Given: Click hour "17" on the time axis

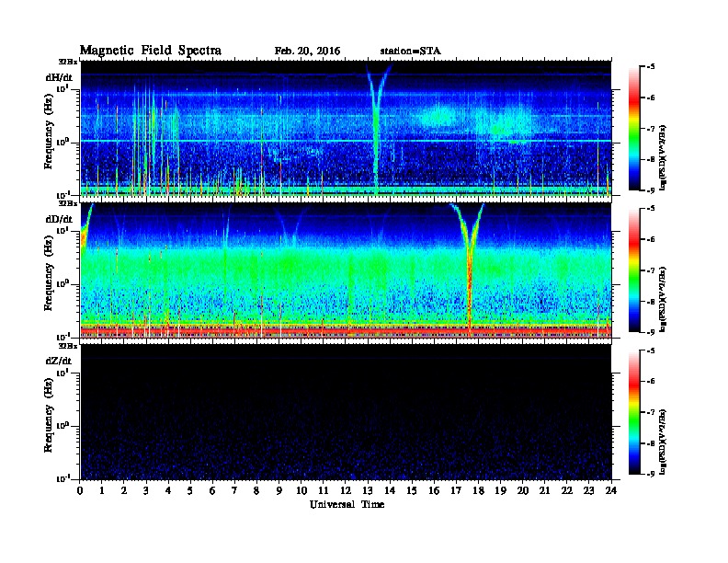Looking at the screenshot, I should [457, 490].
